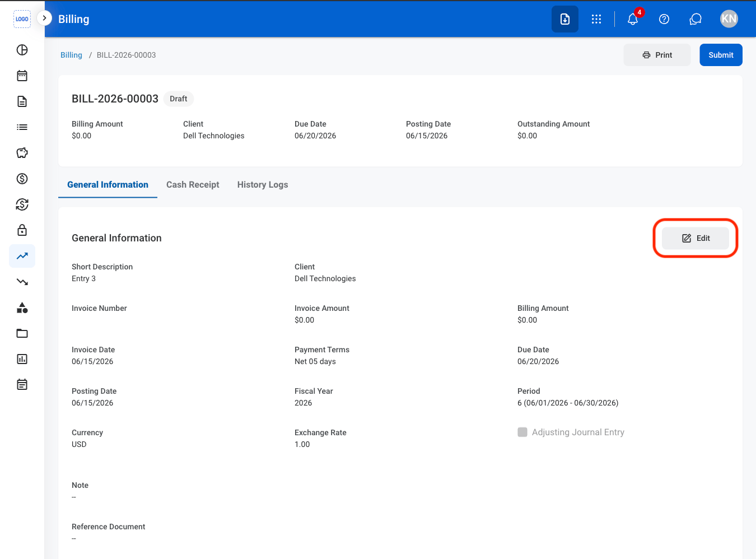The height and width of the screenshot is (559, 756).
Task: Open the dashboard pie chart sidebar icon
Action: click(22, 50)
